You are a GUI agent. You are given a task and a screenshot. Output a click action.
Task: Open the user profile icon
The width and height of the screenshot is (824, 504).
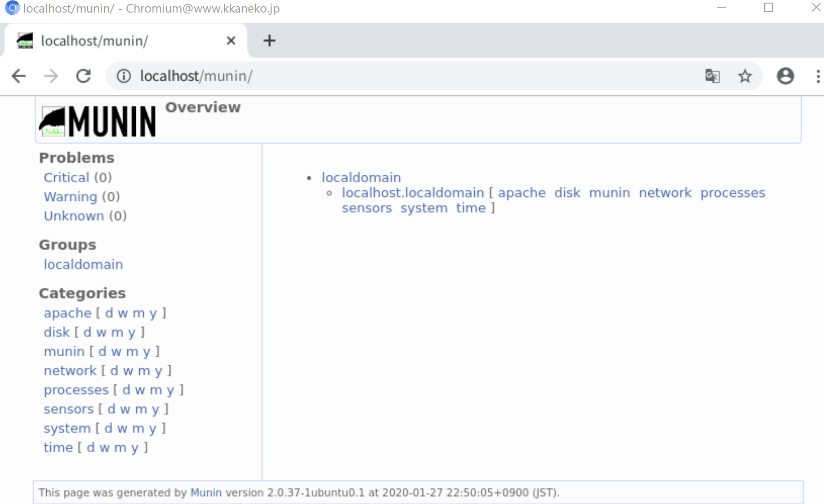pos(785,76)
